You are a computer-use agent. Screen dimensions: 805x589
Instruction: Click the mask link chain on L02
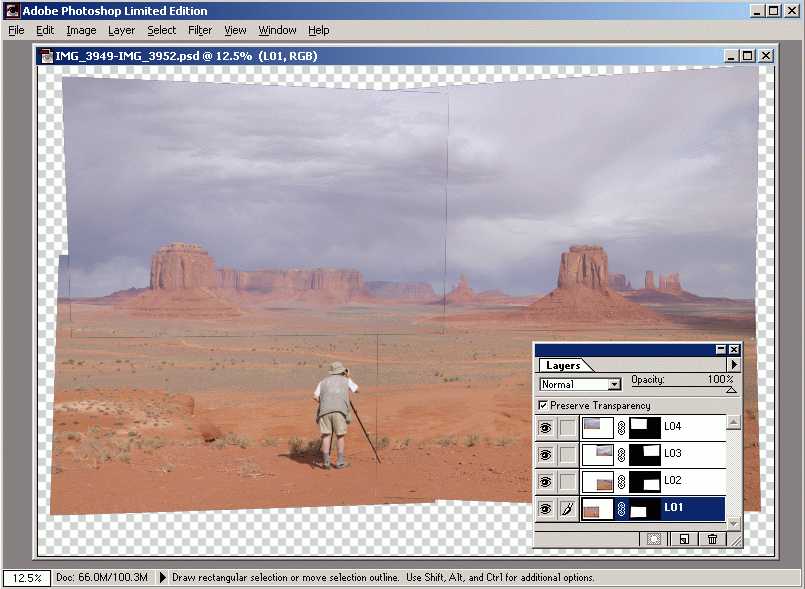[x=621, y=482]
